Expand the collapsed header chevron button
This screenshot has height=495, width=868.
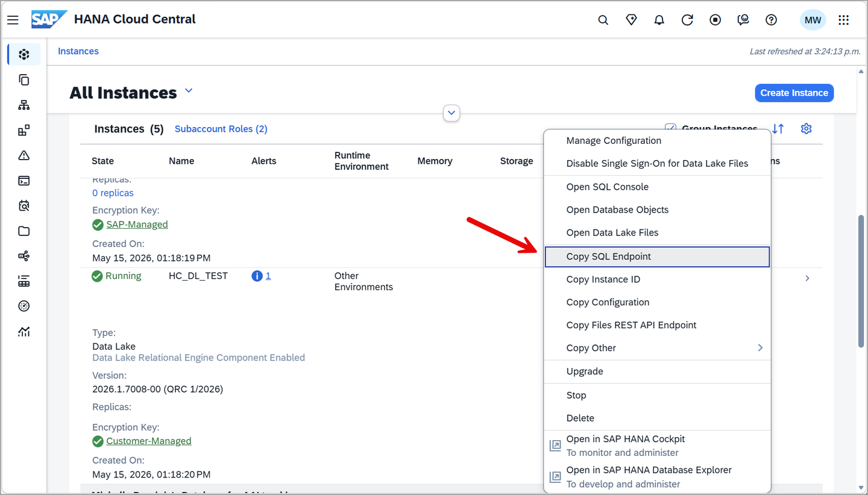tap(451, 113)
